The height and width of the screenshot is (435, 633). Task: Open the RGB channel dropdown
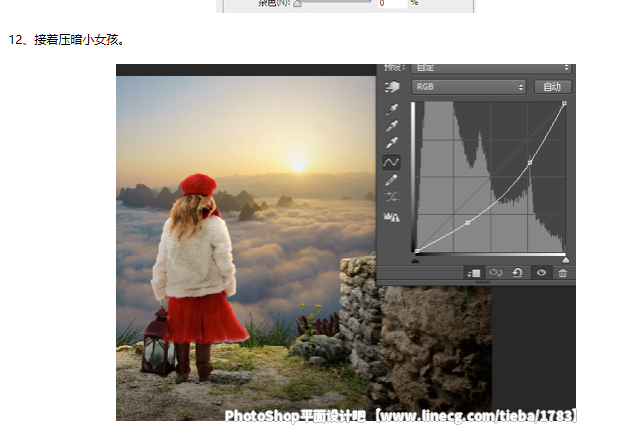[x=469, y=87]
